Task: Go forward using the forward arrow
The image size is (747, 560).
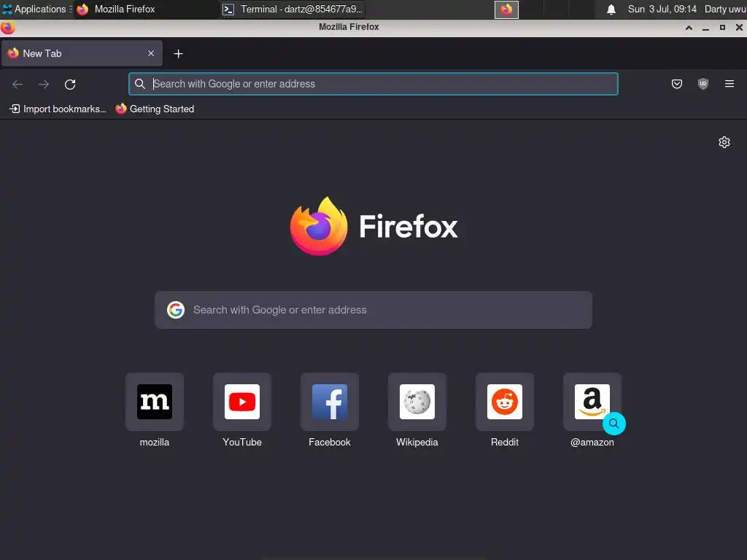Action: [44, 85]
